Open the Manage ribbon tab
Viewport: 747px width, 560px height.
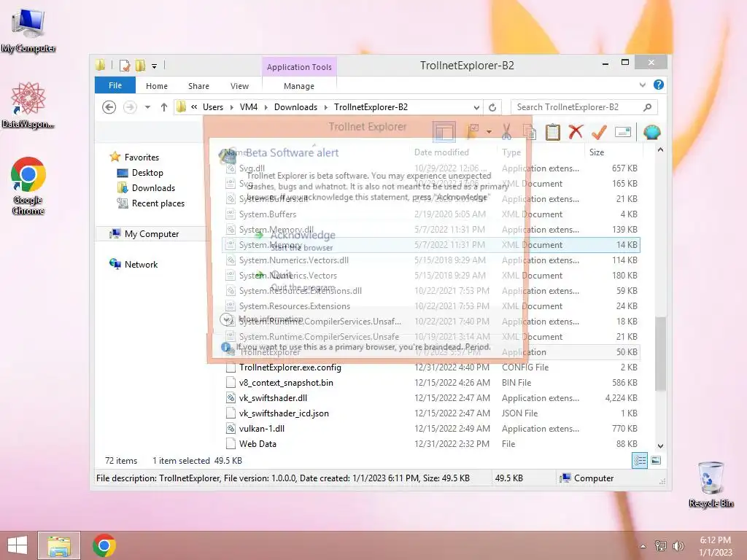pyautogui.click(x=298, y=86)
